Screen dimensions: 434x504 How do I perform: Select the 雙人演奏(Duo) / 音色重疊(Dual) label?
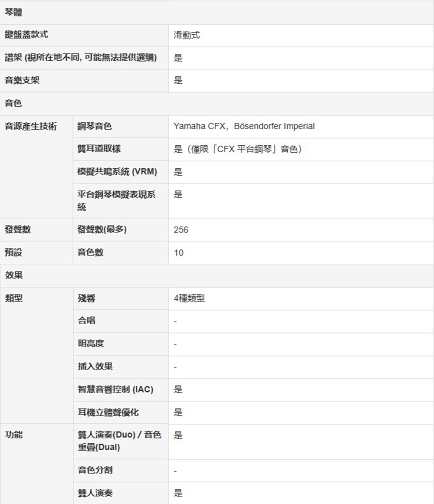[x=119, y=441]
